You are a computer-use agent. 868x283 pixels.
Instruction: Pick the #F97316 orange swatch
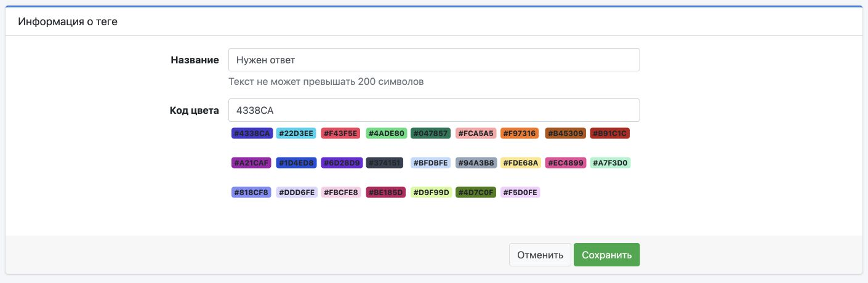[520, 133]
